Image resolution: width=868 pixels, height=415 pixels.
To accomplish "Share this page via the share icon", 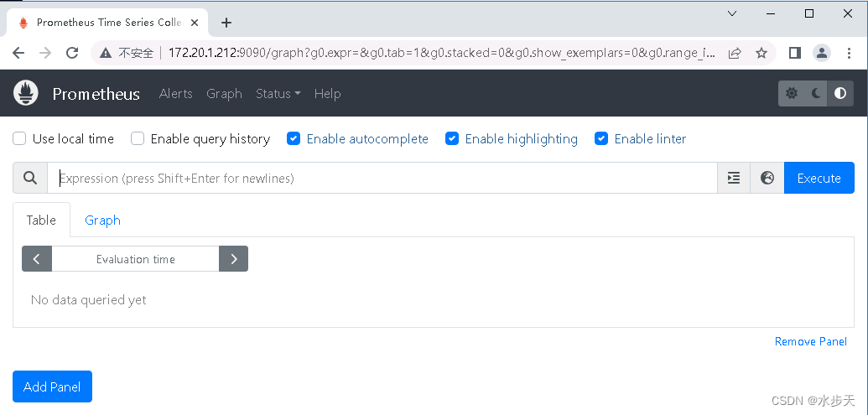I will 735,53.
